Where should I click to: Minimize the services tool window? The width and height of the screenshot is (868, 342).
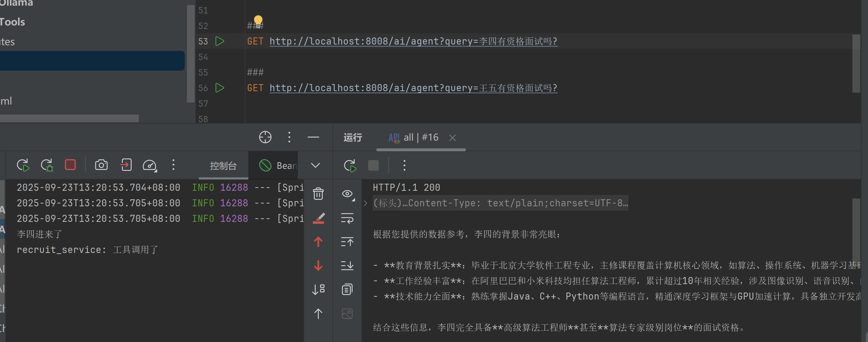(x=313, y=137)
